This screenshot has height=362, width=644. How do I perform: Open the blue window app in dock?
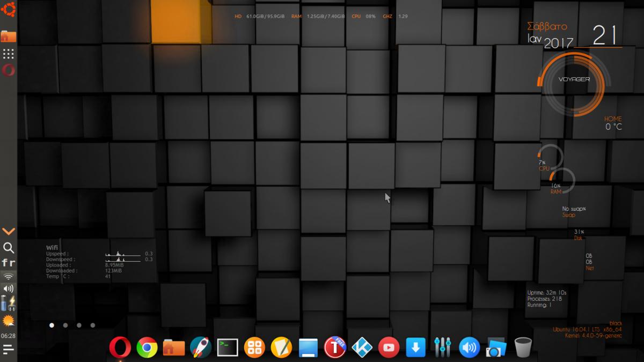tap(308, 348)
